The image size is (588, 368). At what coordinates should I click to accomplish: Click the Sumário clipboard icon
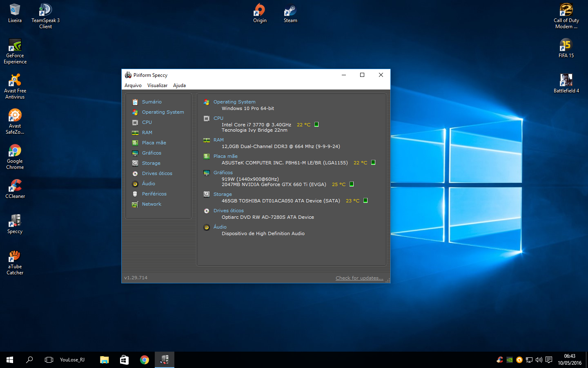(x=135, y=102)
